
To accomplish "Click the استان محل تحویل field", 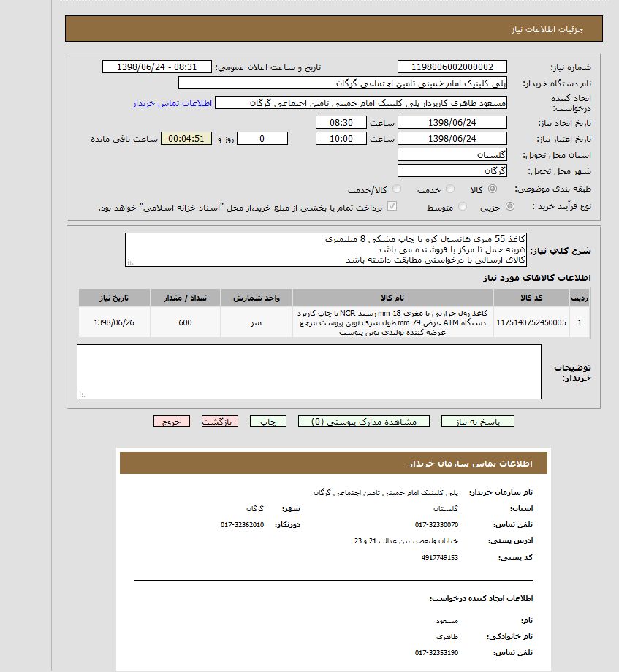I will point(452,155).
